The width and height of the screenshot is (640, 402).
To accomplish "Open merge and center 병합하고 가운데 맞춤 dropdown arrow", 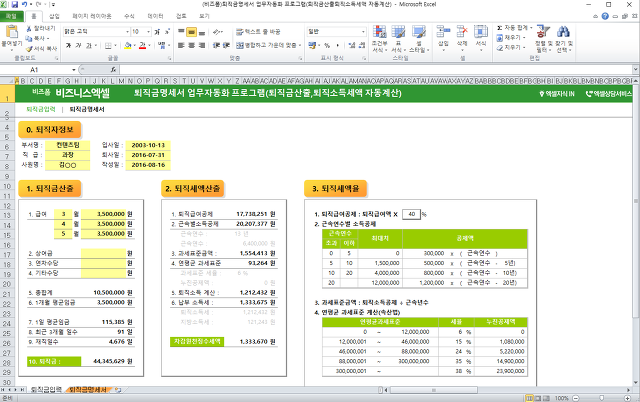I will 300,45.
